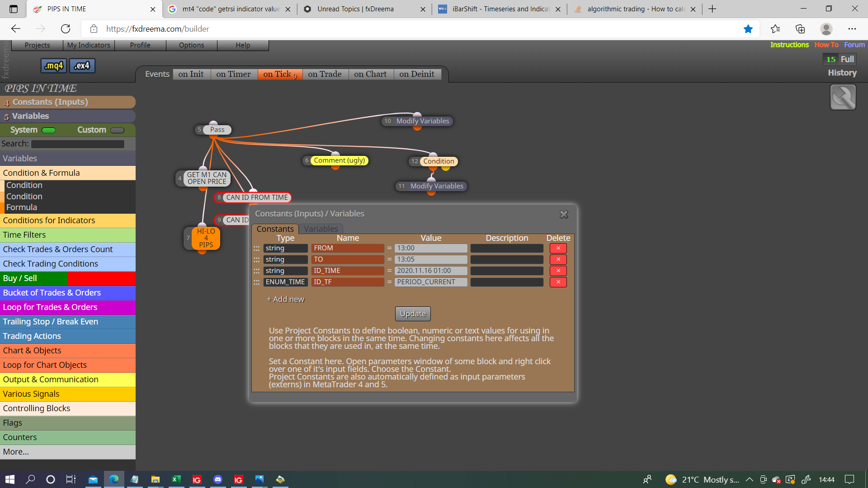Grab the drag handle of ID_TF row
The width and height of the screenshot is (868, 488).
[x=256, y=282]
